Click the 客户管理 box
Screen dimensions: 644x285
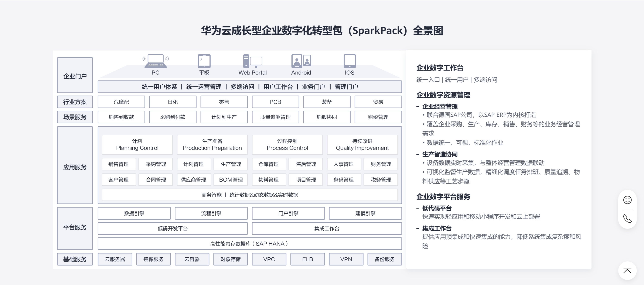click(x=119, y=179)
